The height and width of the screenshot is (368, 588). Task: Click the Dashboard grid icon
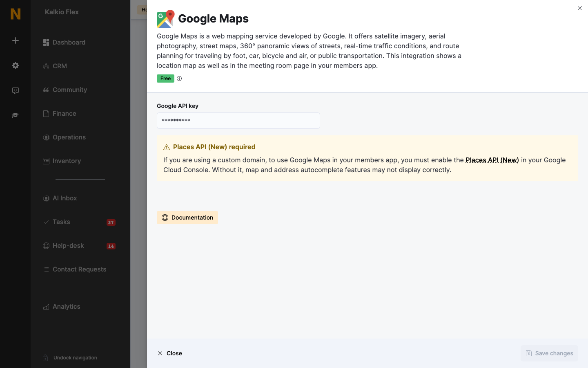point(46,43)
